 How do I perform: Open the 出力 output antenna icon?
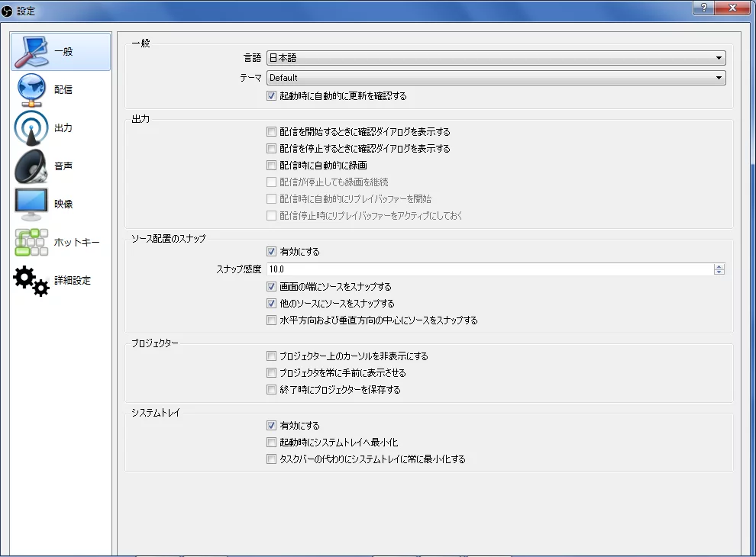31,127
